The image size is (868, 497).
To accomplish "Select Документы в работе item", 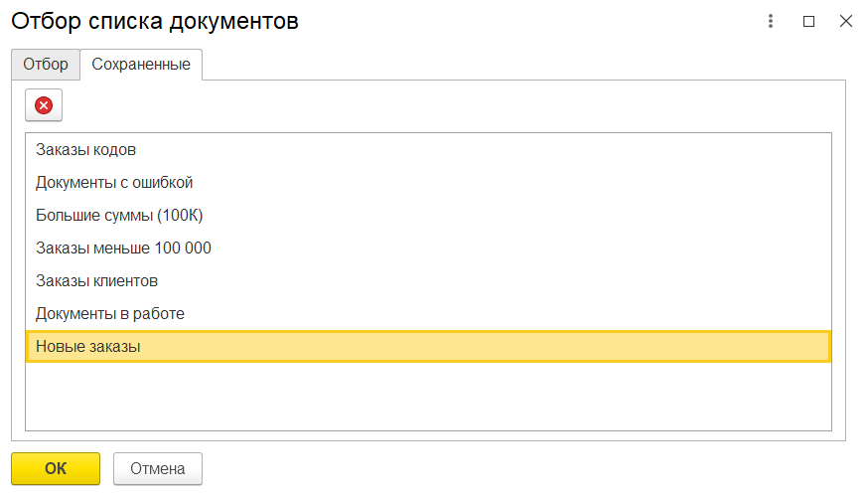I will 428,313.
